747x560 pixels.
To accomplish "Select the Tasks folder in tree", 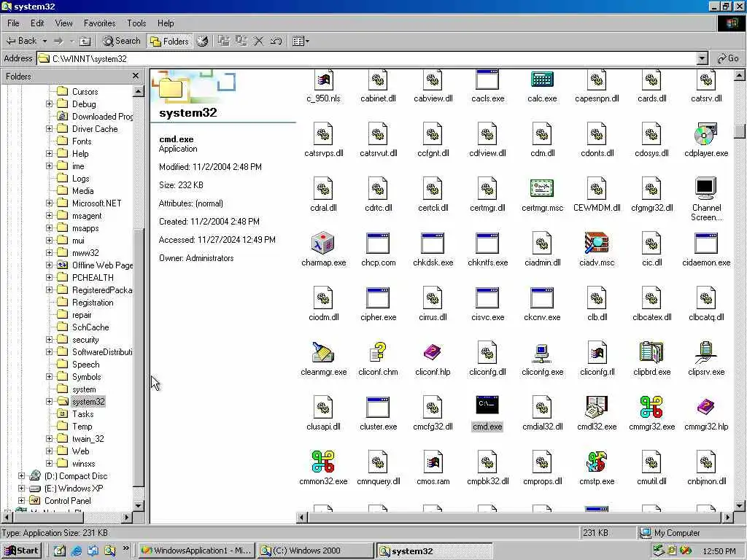I will point(82,414).
